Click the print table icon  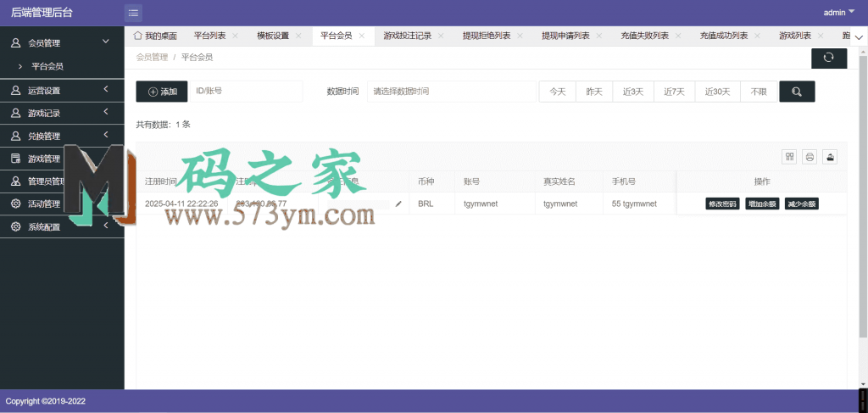[810, 156]
